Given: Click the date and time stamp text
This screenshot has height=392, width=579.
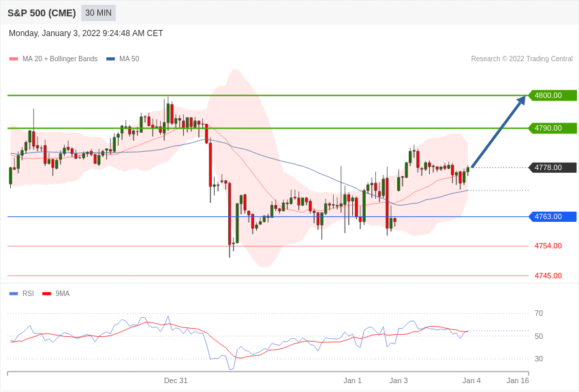Looking at the screenshot, I should tap(86, 33).
